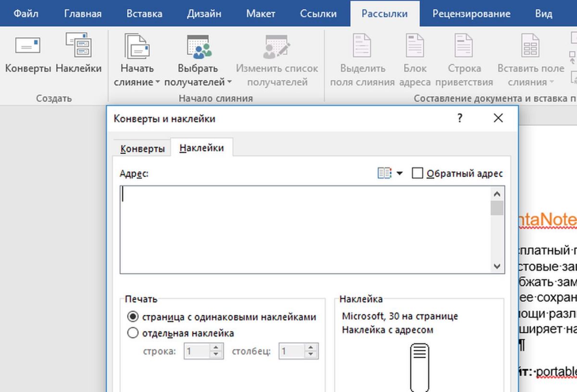Click the Конверты envelope icon in ribbon
The width and height of the screenshot is (577, 392).
[x=27, y=46]
